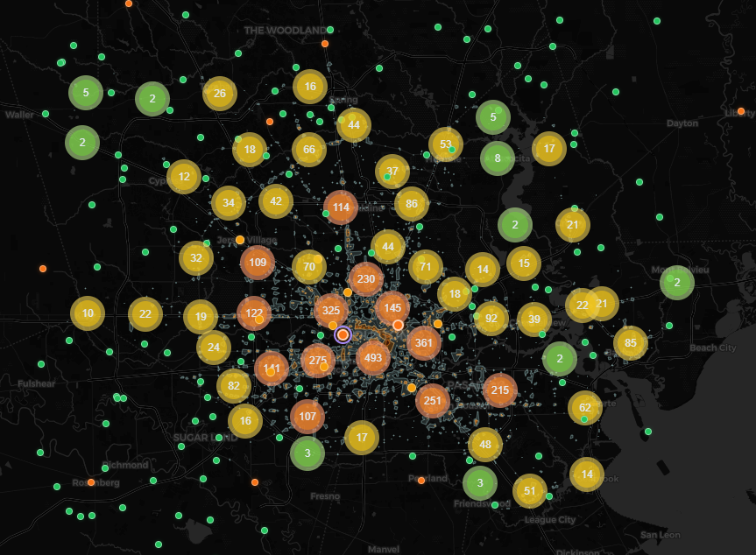This screenshot has width=756, height=555.
Task: Select the 145 cluster marker
Action: coord(392,307)
